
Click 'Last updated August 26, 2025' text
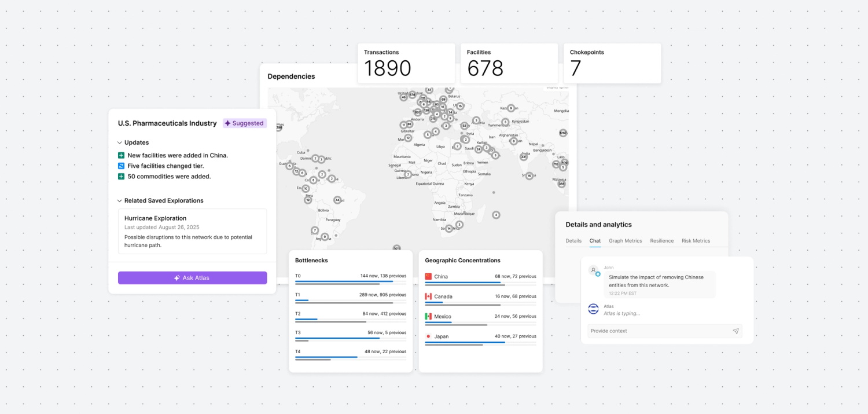pyautogui.click(x=161, y=228)
